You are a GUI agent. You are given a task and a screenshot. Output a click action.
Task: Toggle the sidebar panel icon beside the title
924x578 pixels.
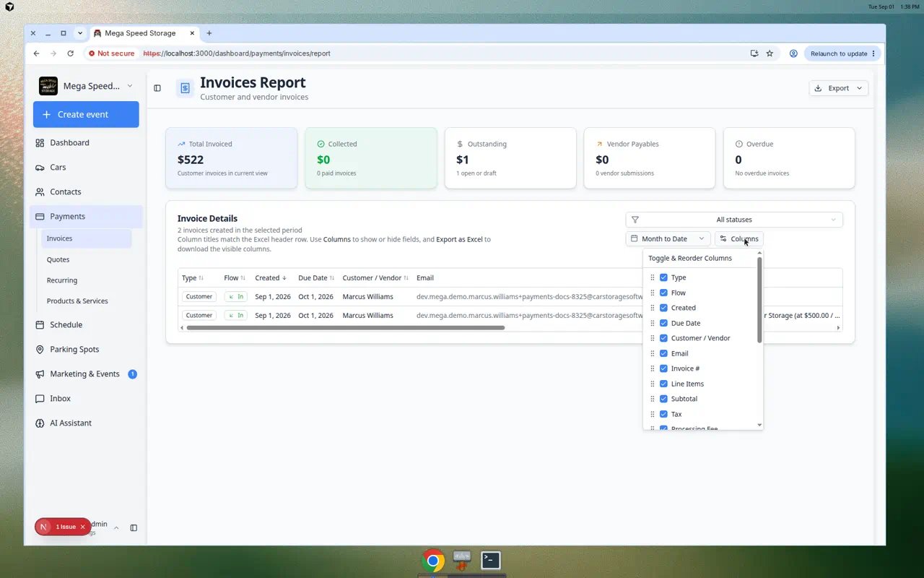click(x=157, y=88)
